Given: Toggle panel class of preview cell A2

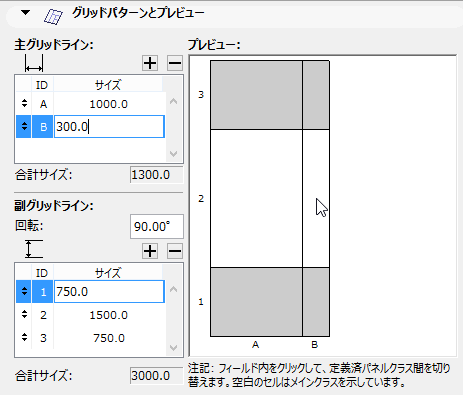Looking at the screenshot, I should (x=256, y=198).
